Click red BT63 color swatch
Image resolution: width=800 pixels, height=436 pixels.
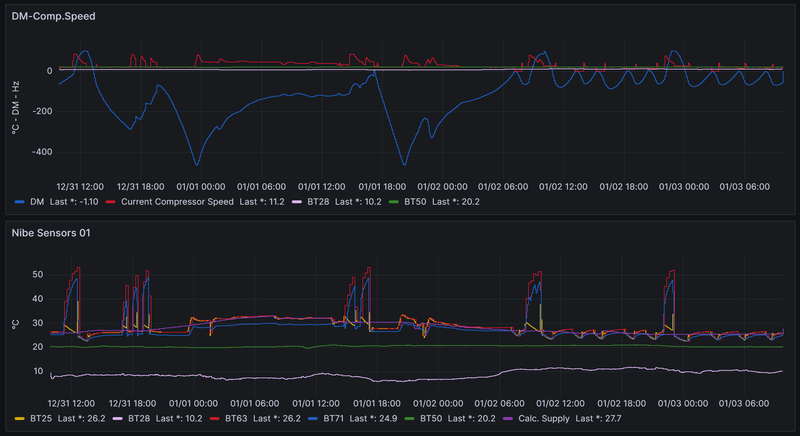tap(215, 419)
